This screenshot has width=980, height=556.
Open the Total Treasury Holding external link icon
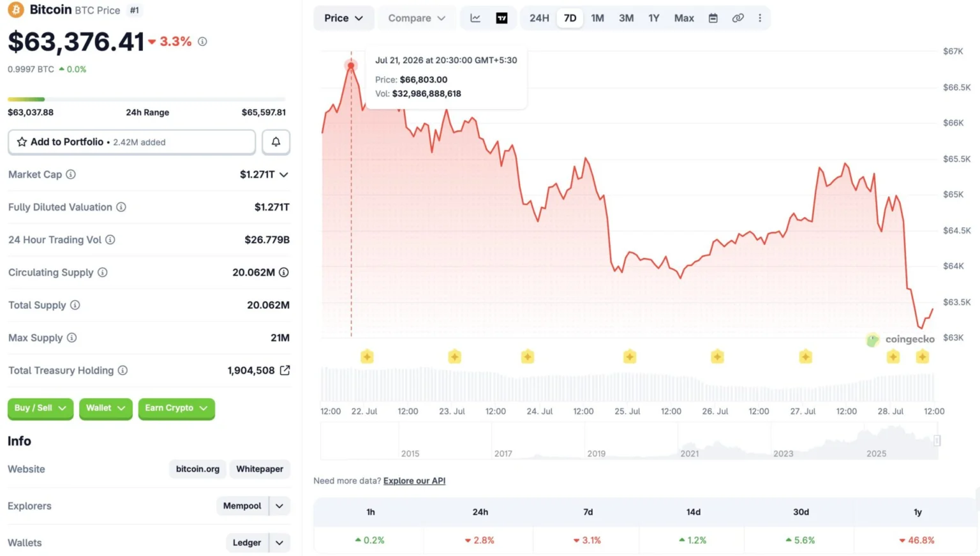(x=285, y=370)
